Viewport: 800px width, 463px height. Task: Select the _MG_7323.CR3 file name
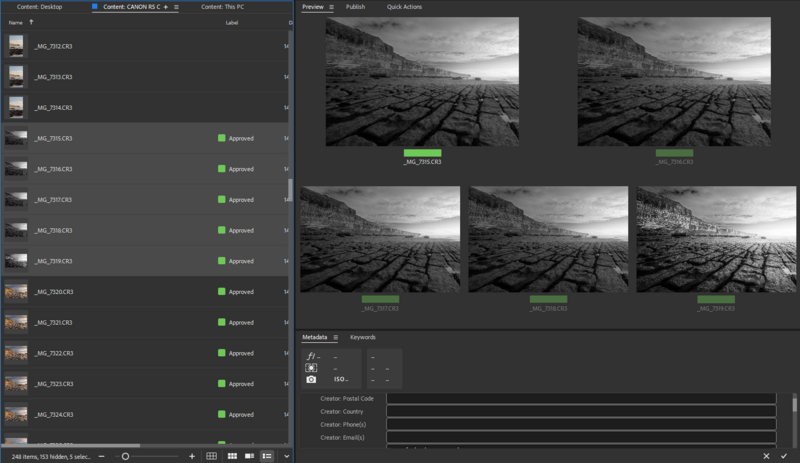click(x=54, y=384)
